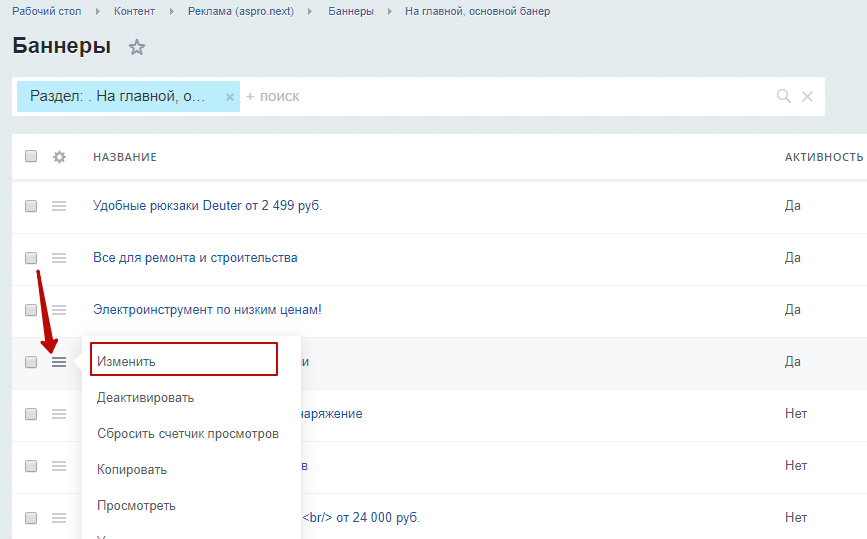Screen dimensions: 867x539
Task: Remove the Раздел filter chip
Action: tap(229, 97)
